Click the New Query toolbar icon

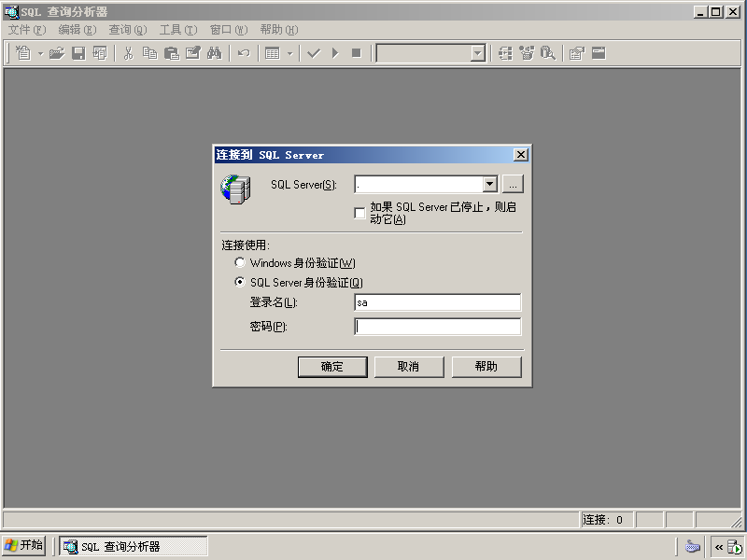(22, 53)
